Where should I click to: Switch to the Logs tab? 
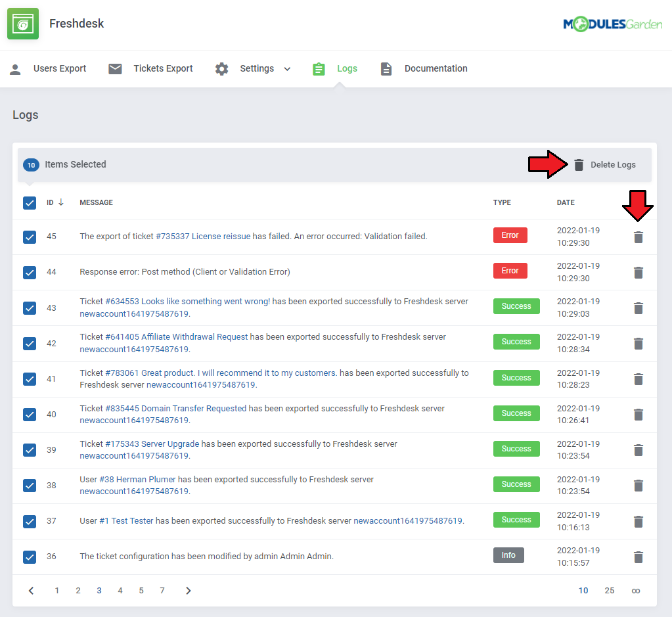(x=347, y=68)
